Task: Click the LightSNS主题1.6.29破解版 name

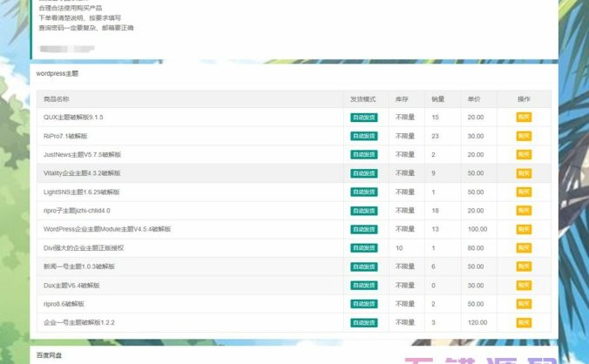Action: 82,192
